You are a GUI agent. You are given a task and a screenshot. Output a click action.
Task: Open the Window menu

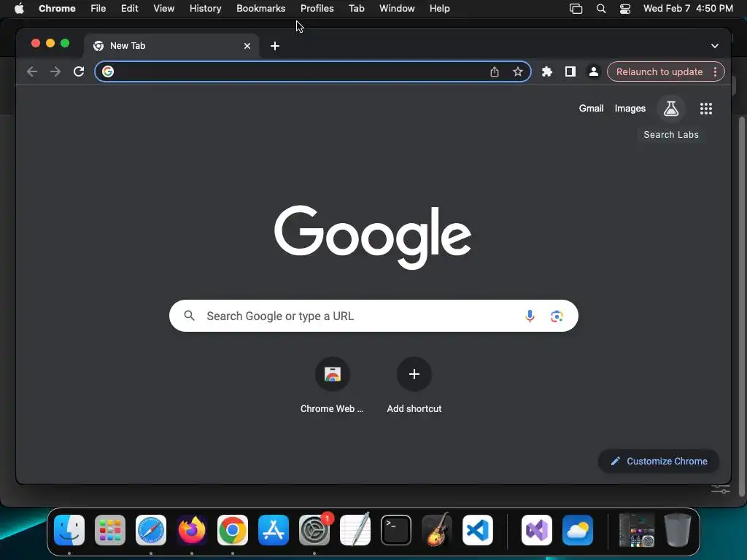click(397, 9)
